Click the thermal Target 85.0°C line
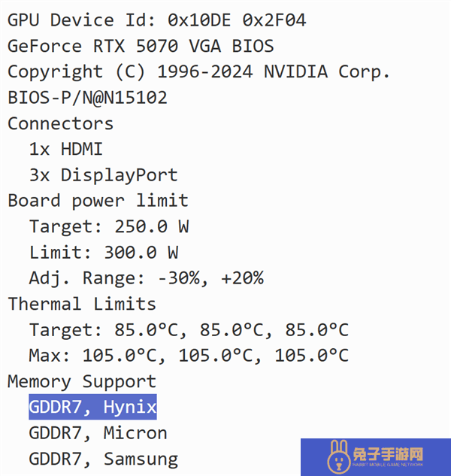This screenshot has width=451, height=476. pos(189,330)
